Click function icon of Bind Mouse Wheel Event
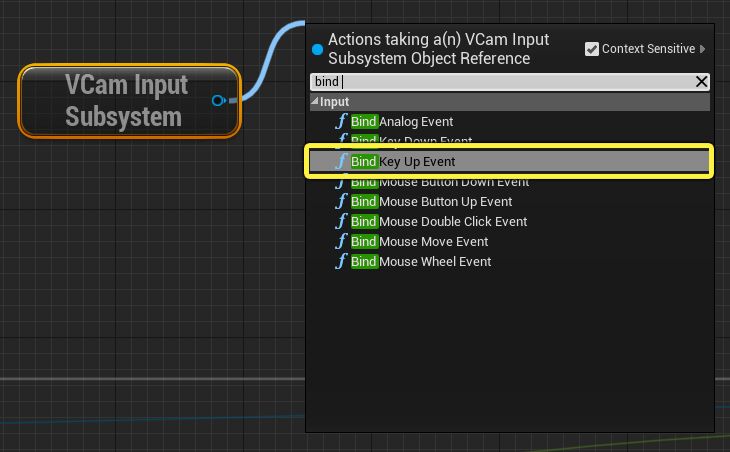 (341, 262)
